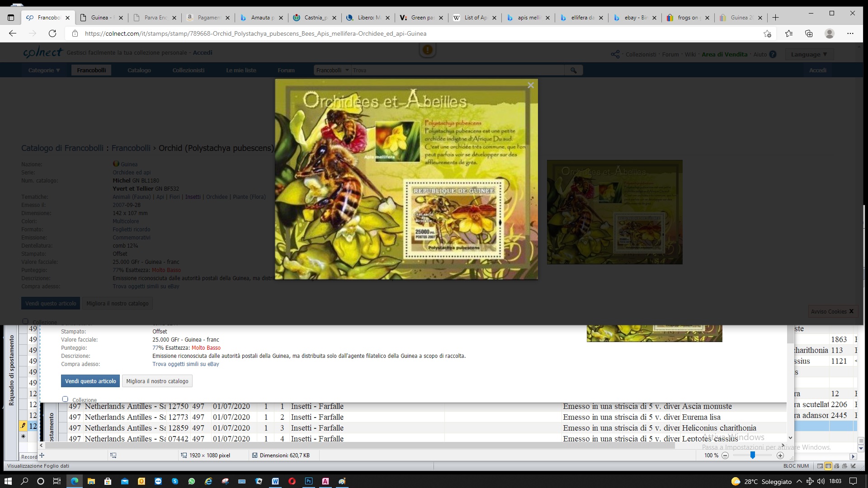Toggle the dimmed Collezione checkbox
868x488 pixels.
tap(25, 321)
